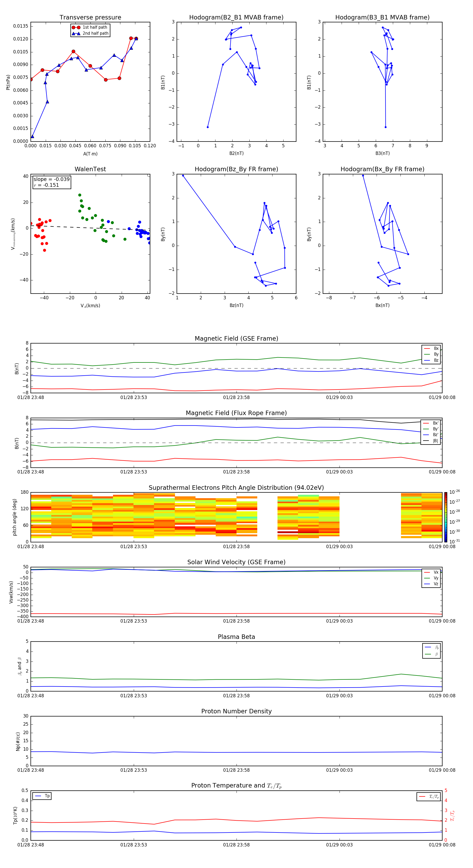Click the 'Solar Wind Velocity (GSE Frame)' title
473x868 pixels.
[236, 562]
